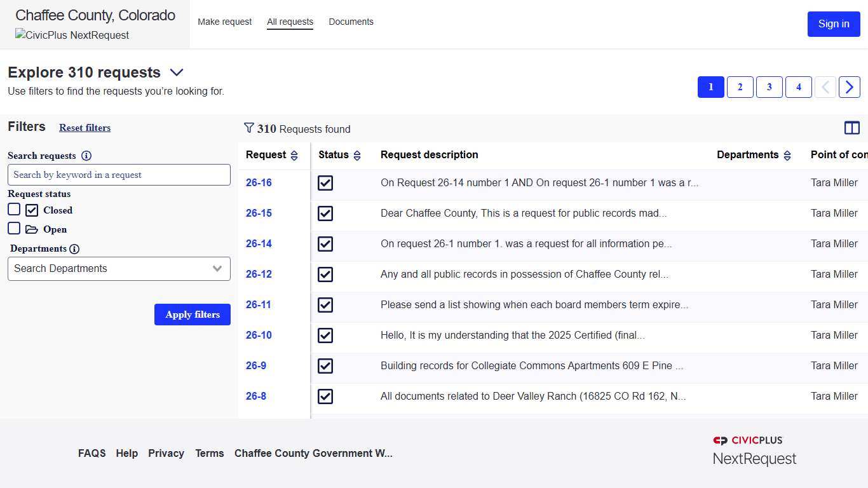This screenshot has height=488, width=868.
Task: Click the Reset filters link
Action: [x=85, y=128]
